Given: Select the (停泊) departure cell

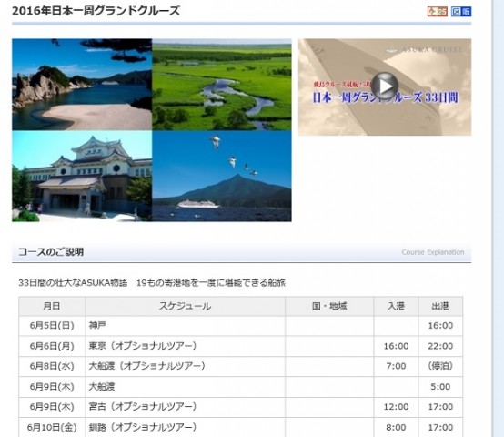Looking at the screenshot, I should (x=440, y=366).
